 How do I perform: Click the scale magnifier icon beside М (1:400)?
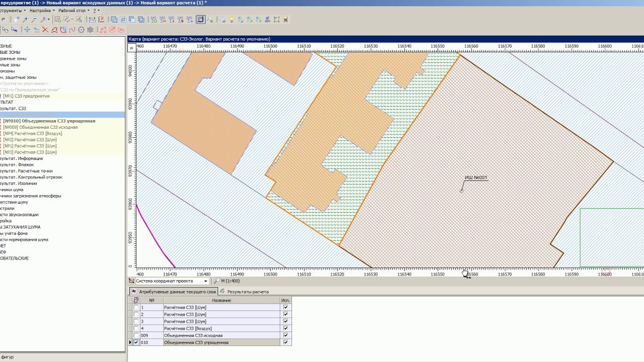click(x=216, y=281)
